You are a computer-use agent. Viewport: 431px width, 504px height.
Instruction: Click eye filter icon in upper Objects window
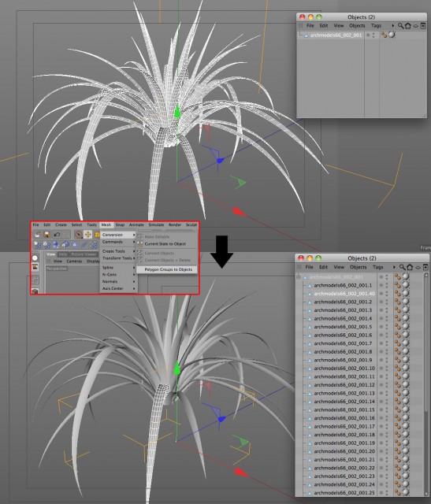pos(415,26)
